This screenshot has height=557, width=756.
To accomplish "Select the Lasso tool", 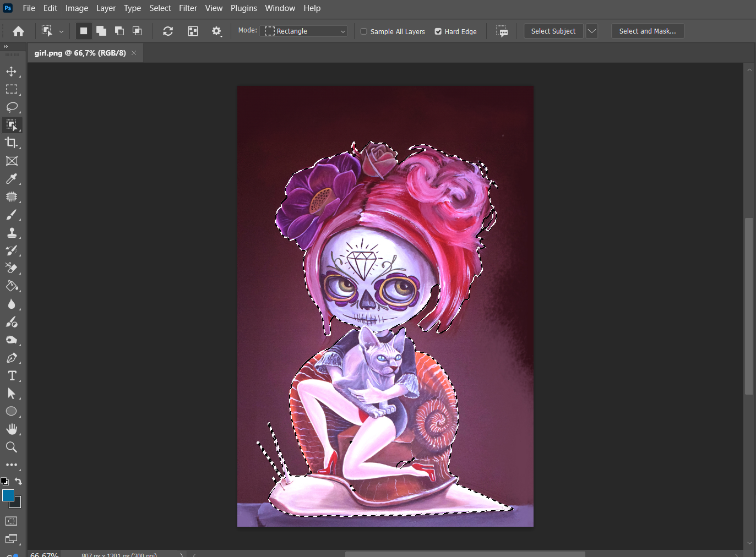I will tap(12, 107).
